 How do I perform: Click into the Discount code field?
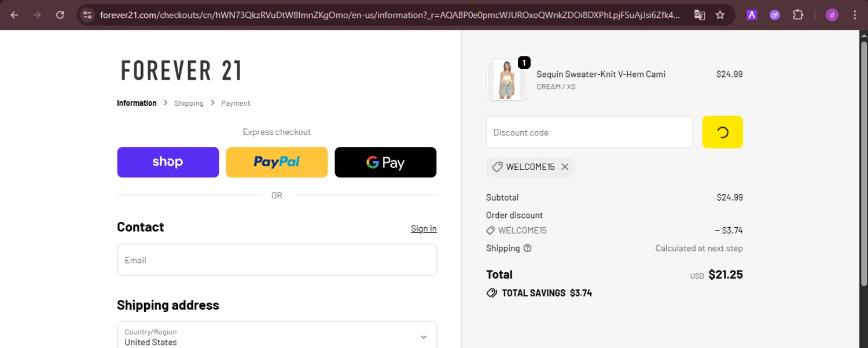click(589, 132)
